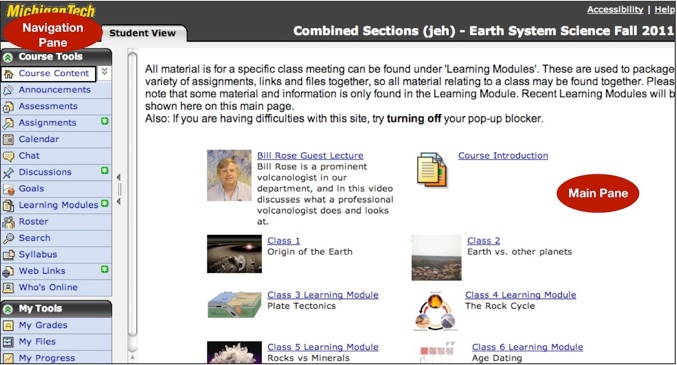The height and width of the screenshot is (365, 677).
Task: Collapse the Course Tools section
Action: pyautogui.click(x=7, y=57)
